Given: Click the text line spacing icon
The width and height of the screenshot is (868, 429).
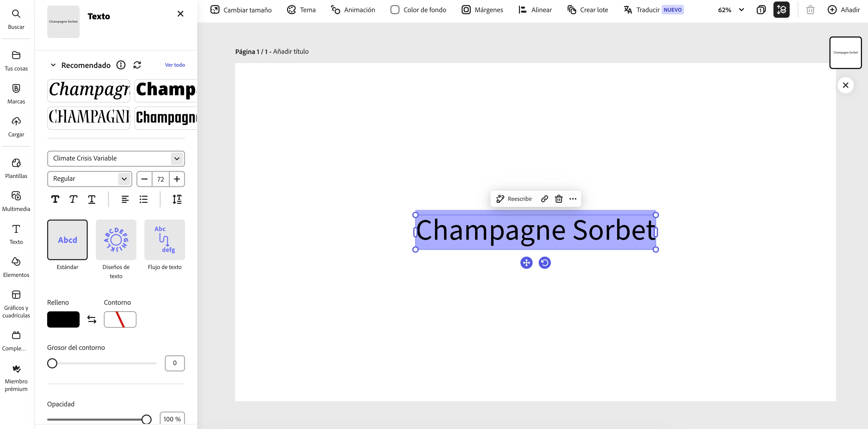Looking at the screenshot, I should (x=177, y=199).
